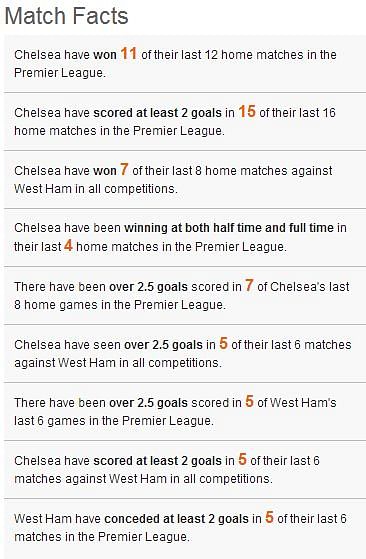Click bold 'conceded at least 2 goals' text

coord(176,519)
